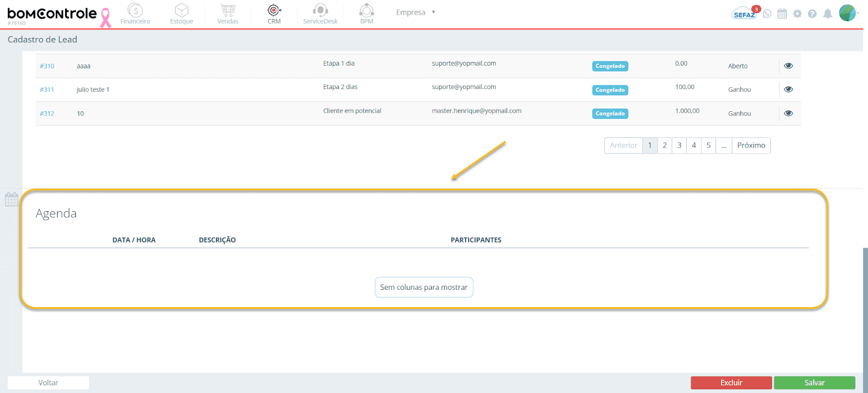
Task: Open the BPM module
Action: 367,14
